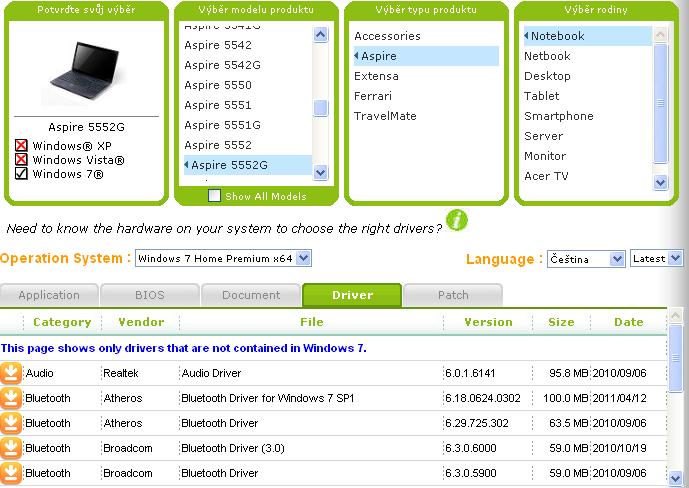Switch to the Patch tab
The width and height of the screenshot is (689, 488).
(x=453, y=295)
